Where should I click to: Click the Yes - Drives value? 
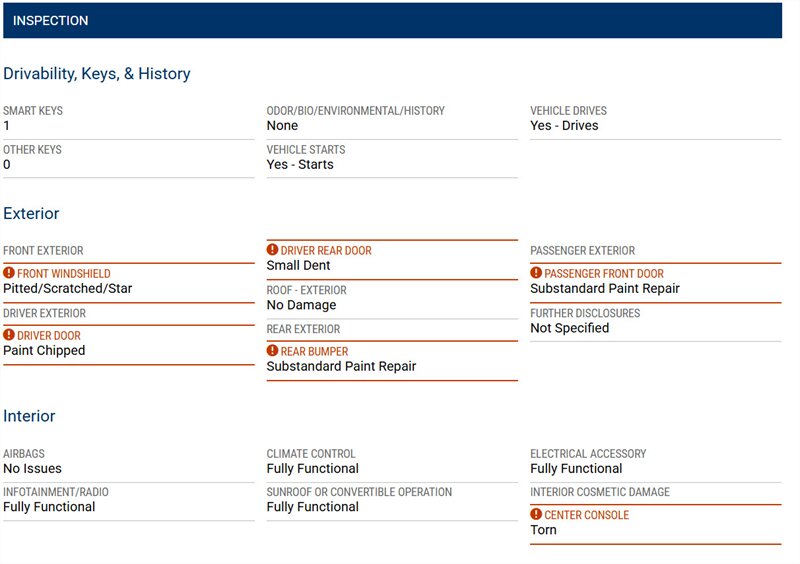(564, 126)
